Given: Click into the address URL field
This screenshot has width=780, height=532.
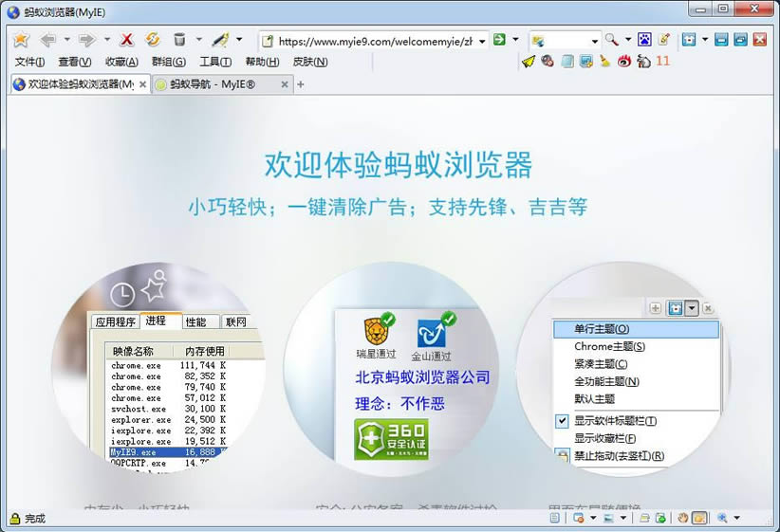Looking at the screenshot, I should 376,42.
